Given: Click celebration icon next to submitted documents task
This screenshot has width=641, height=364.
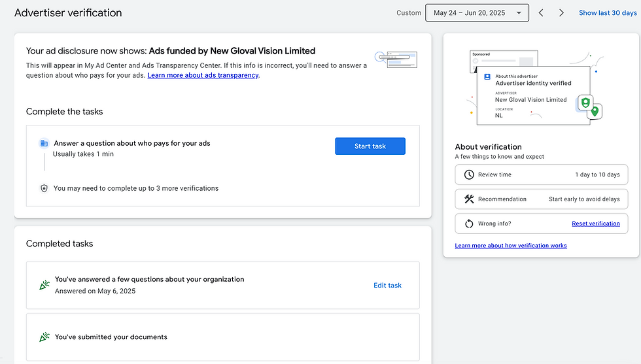Looking at the screenshot, I should click(44, 337).
